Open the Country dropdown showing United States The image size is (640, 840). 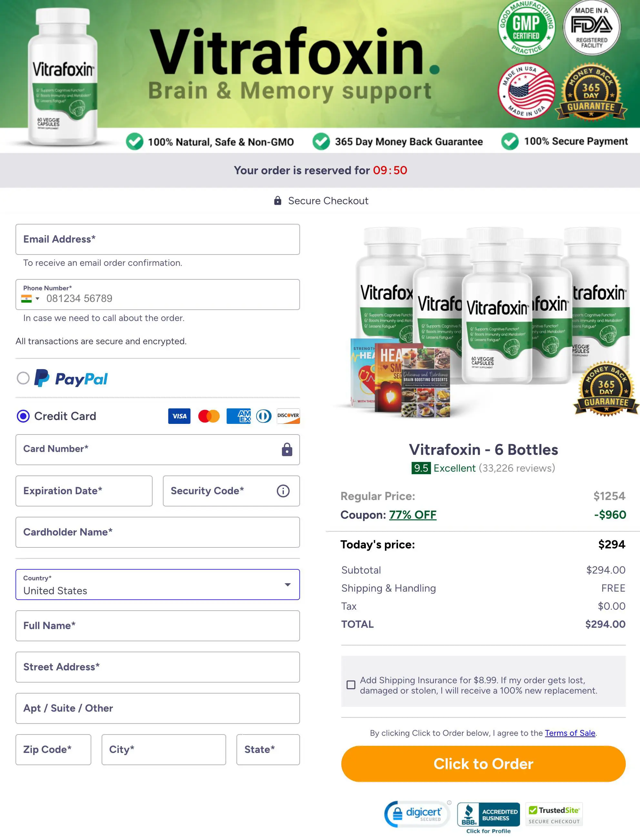158,585
